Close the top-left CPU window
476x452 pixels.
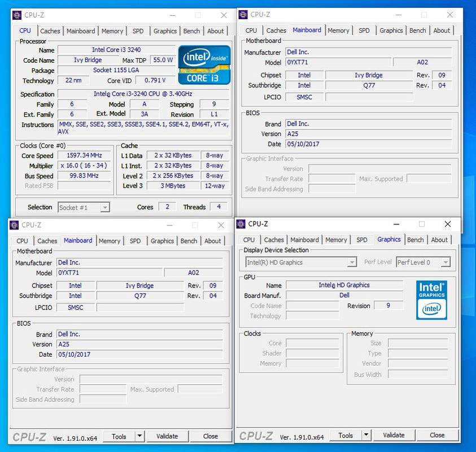[x=224, y=15]
